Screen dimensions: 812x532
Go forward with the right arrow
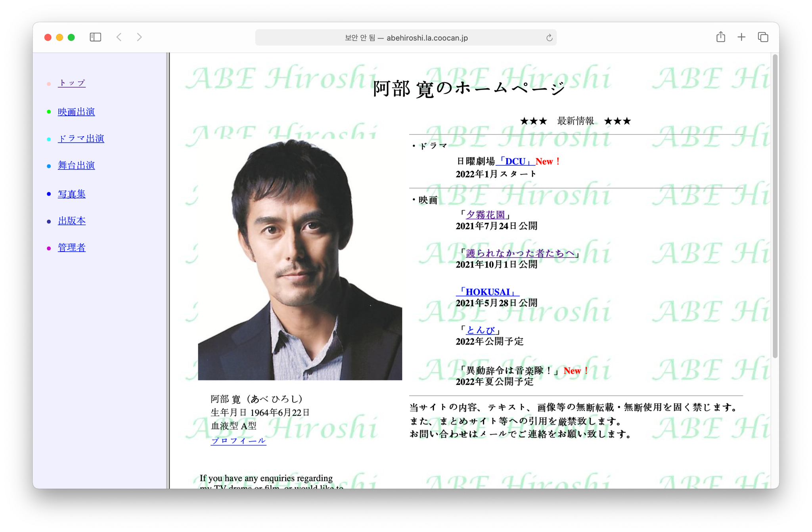pos(139,37)
